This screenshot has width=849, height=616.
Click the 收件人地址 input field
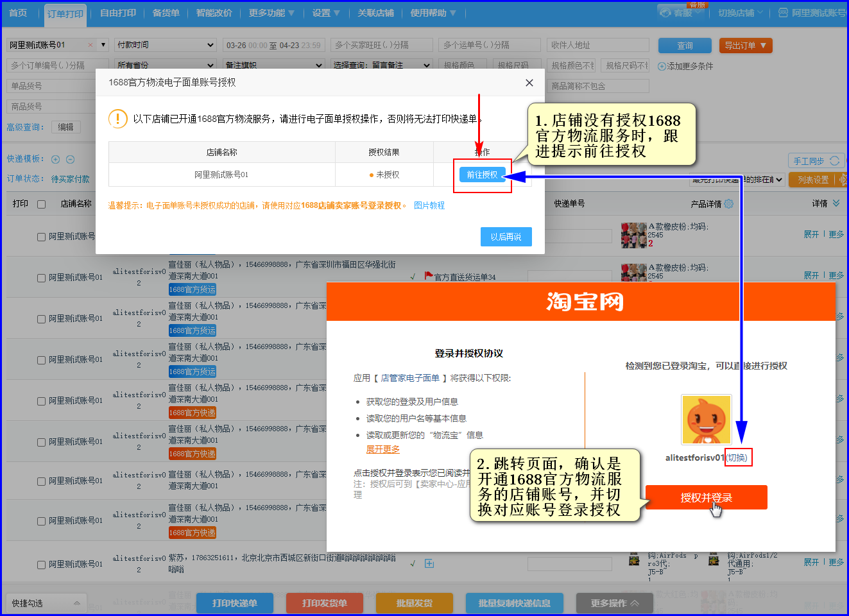[598, 45]
